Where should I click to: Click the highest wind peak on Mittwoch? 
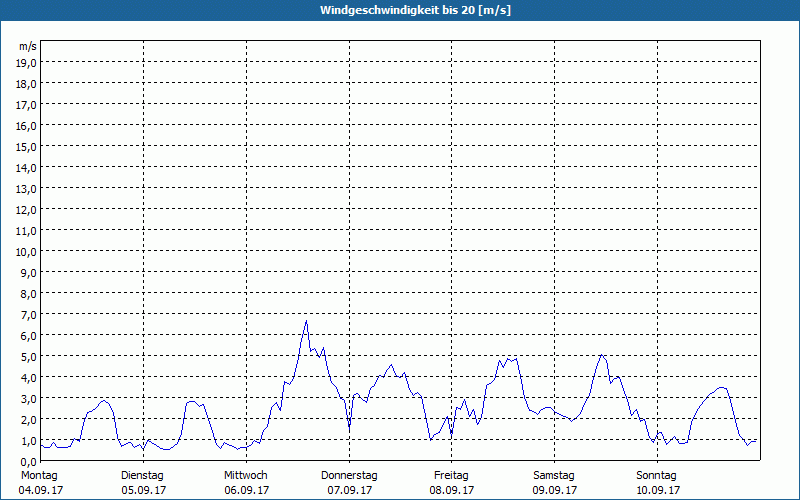tap(306, 321)
